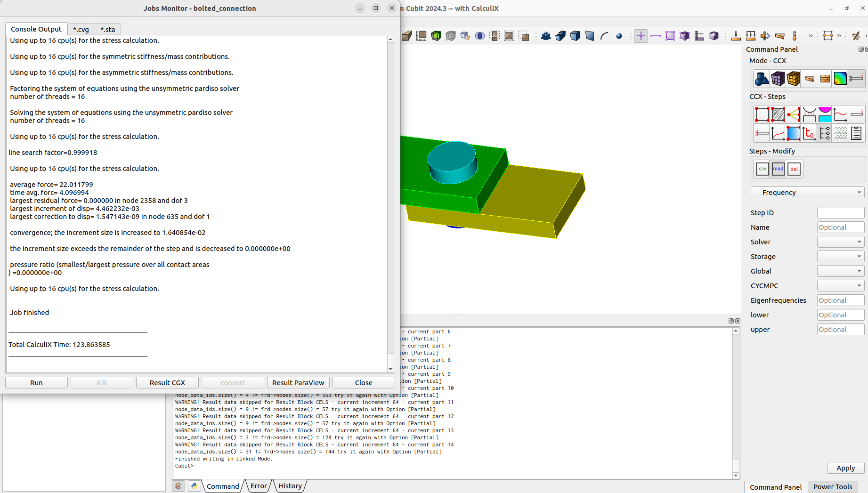Open the Blocks mode (orange cube icon)
This screenshot has width=868, height=493.
tap(794, 79)
